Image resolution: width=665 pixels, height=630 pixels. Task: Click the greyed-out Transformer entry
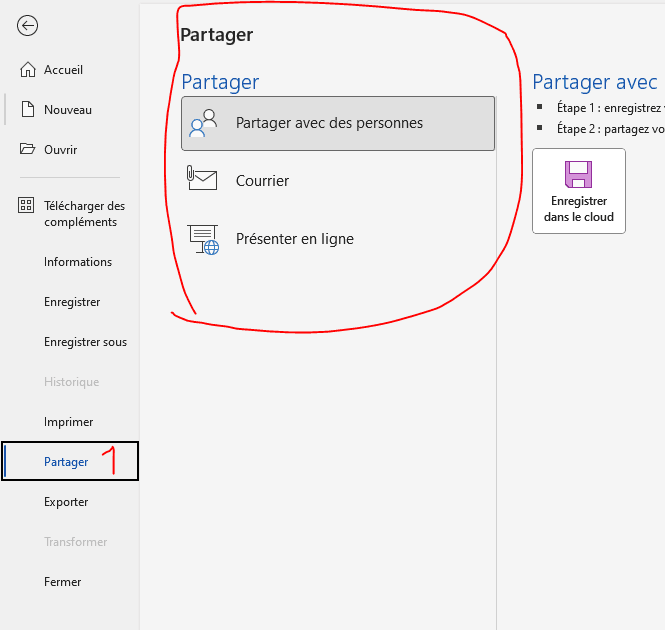pyautogui.click(x=75, y=542)
